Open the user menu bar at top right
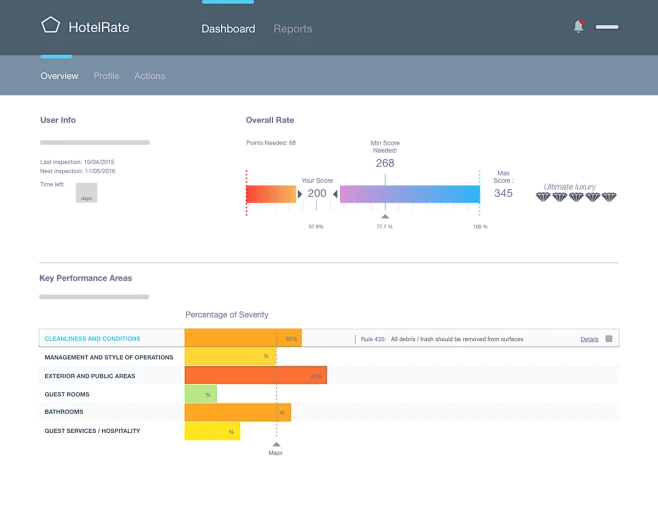 tap(607, 27)
